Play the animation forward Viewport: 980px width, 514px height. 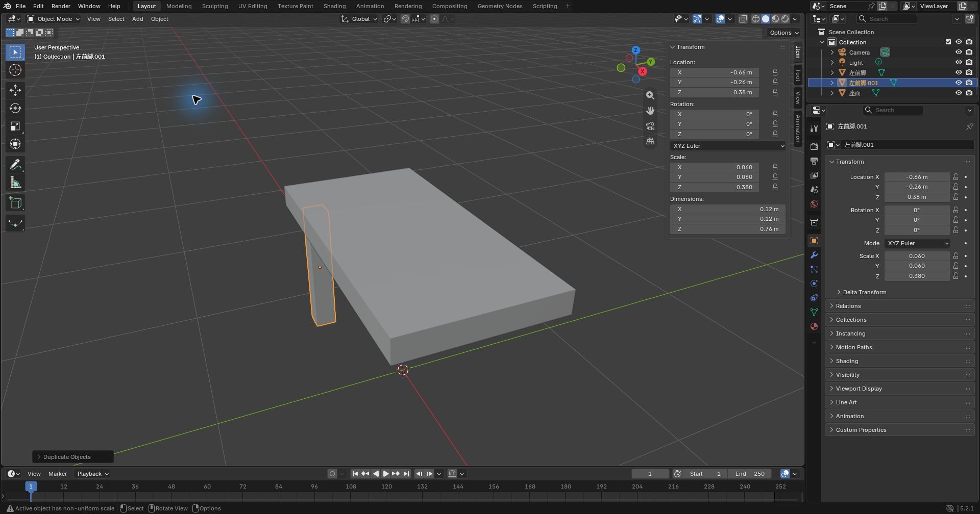pyautogui.click(x=386, y=474)
